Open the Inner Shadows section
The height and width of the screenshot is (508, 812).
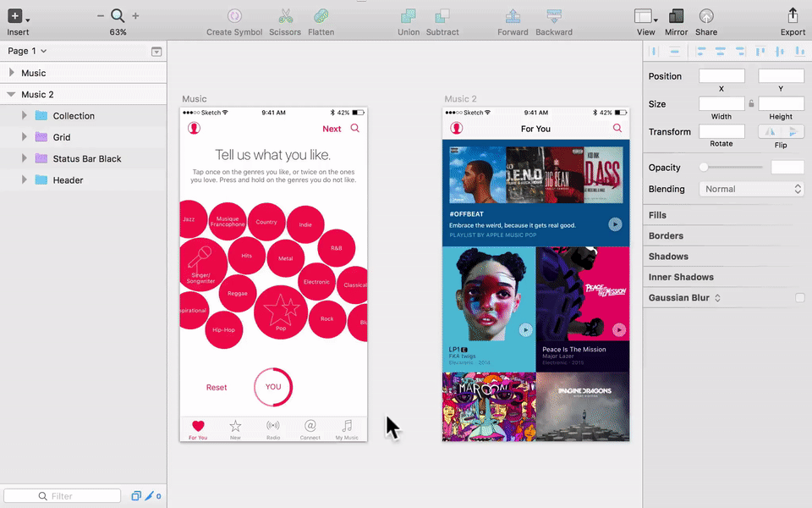tap(681, 278)
